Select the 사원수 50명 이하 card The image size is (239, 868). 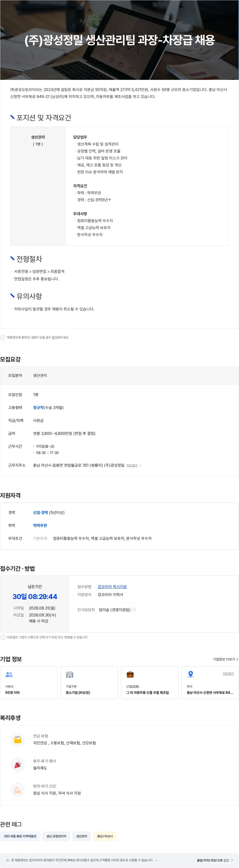pos(29,683)
